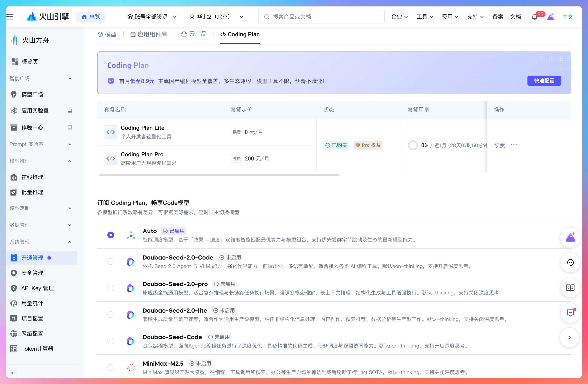588x384 pixels.
Task: Select the MiniMax-M2.5 model radio button
Action: click(x=111, y=367)
